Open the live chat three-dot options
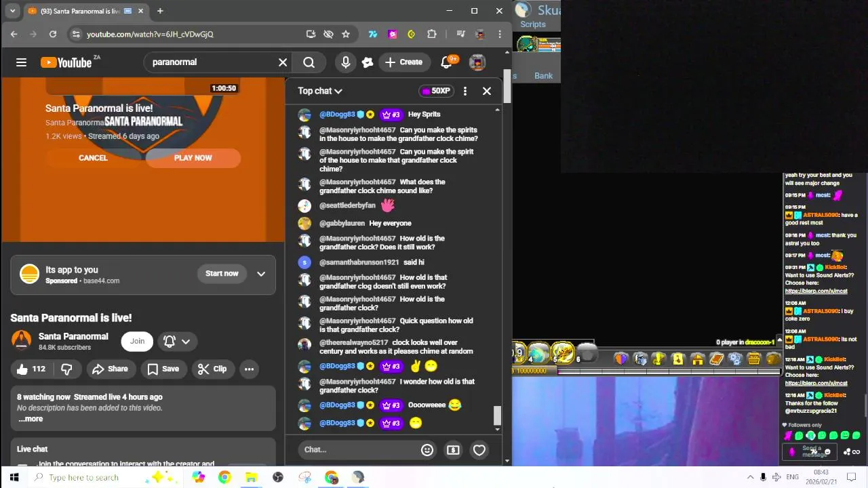868x488 pixels. [465, 91]
